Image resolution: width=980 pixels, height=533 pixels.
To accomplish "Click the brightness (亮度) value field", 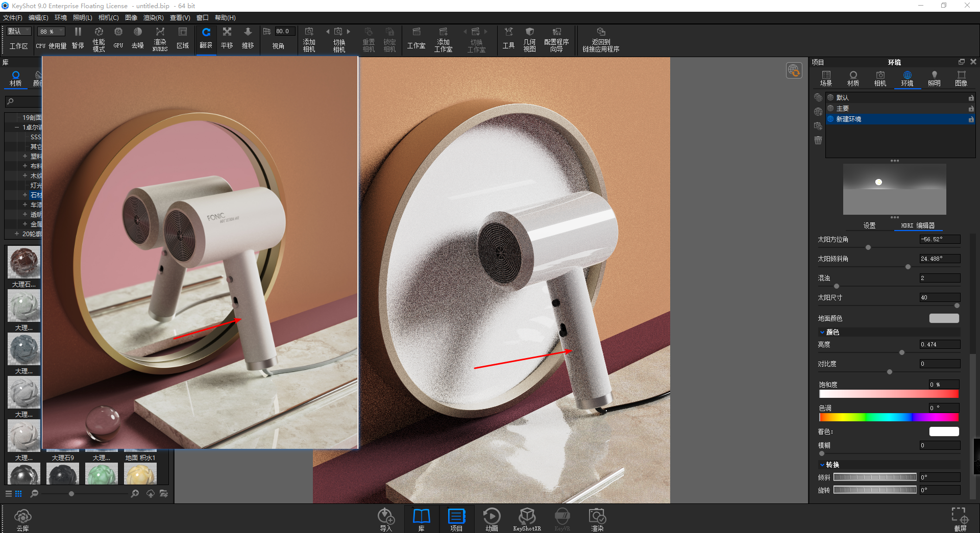I will [x=940, y=344].
